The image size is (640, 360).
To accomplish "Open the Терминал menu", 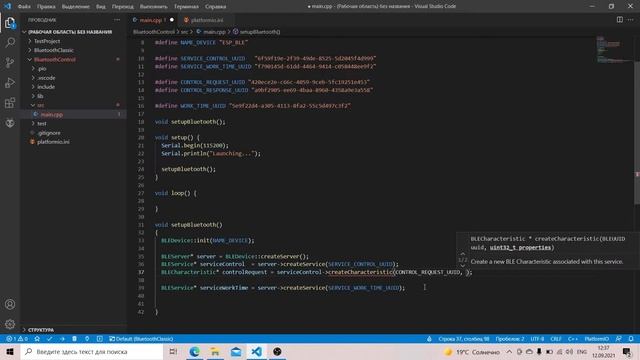I will (x=186, y=7).
